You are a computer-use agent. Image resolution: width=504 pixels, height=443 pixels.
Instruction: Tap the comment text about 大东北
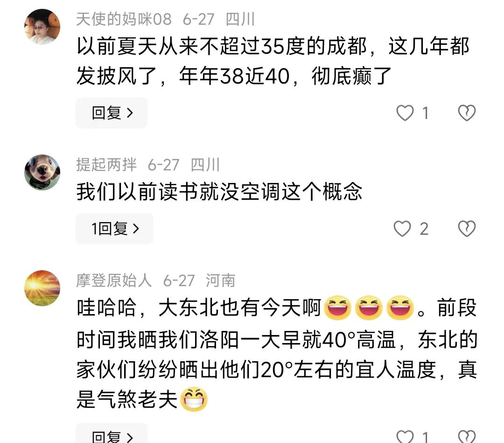point(277,354)
